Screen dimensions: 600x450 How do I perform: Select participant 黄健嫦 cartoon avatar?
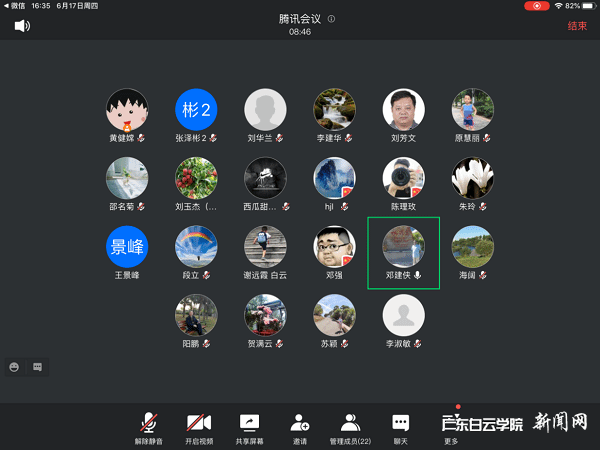tap(127, 109)
